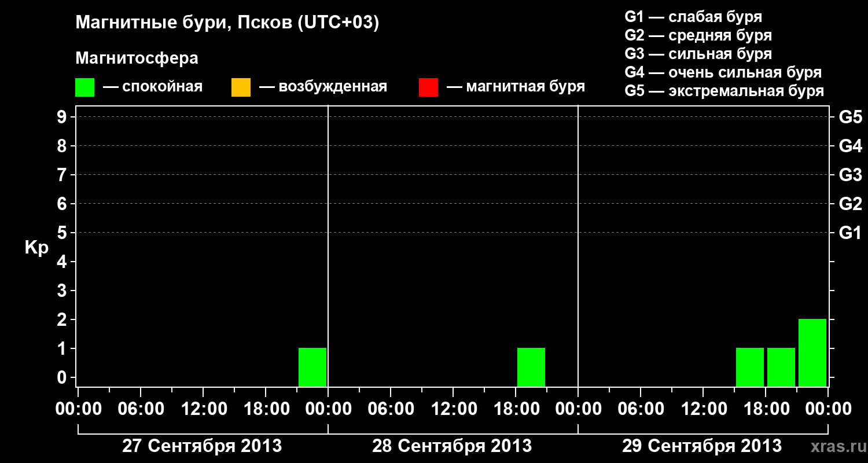The height and width of the screenshot is (463, 868).
Task: Select the 27 September green bar before midnight
Action: (x=312, y=367)
